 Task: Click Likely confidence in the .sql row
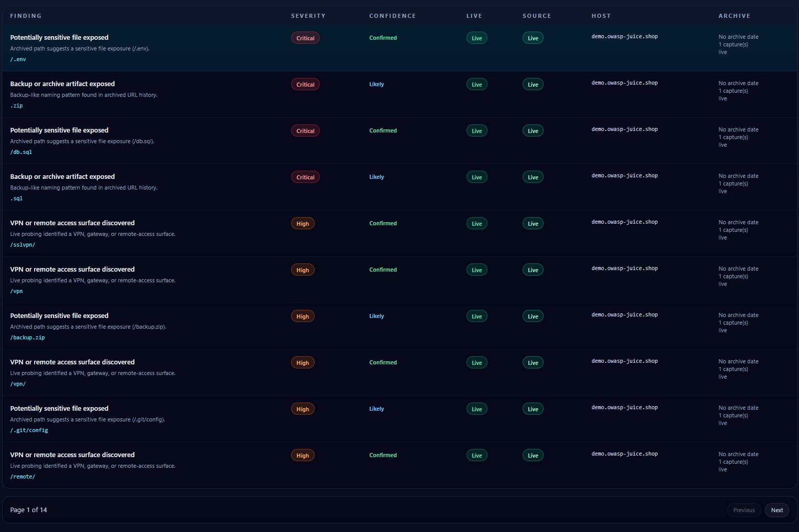coord(377,177)
